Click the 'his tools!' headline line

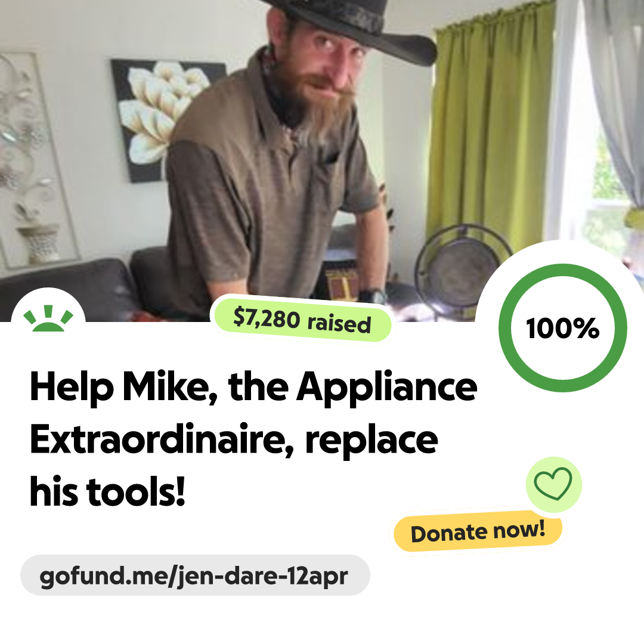[x=107, y=491]
